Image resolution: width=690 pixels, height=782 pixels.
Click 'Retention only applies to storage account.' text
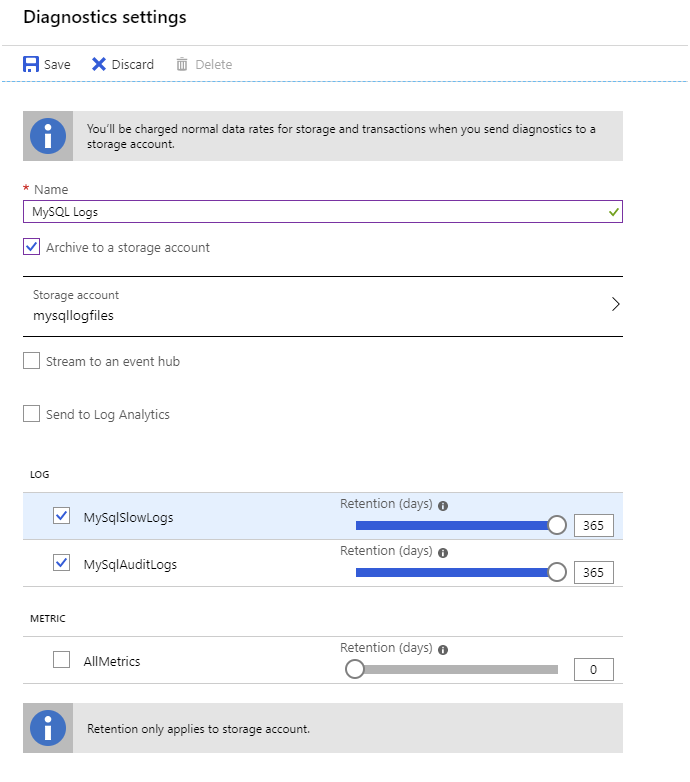click(x=198, y=729)
